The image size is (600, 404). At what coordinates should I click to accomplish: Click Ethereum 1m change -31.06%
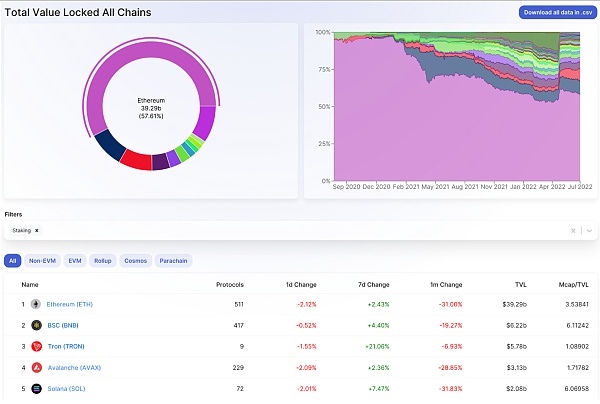(450, 304)
